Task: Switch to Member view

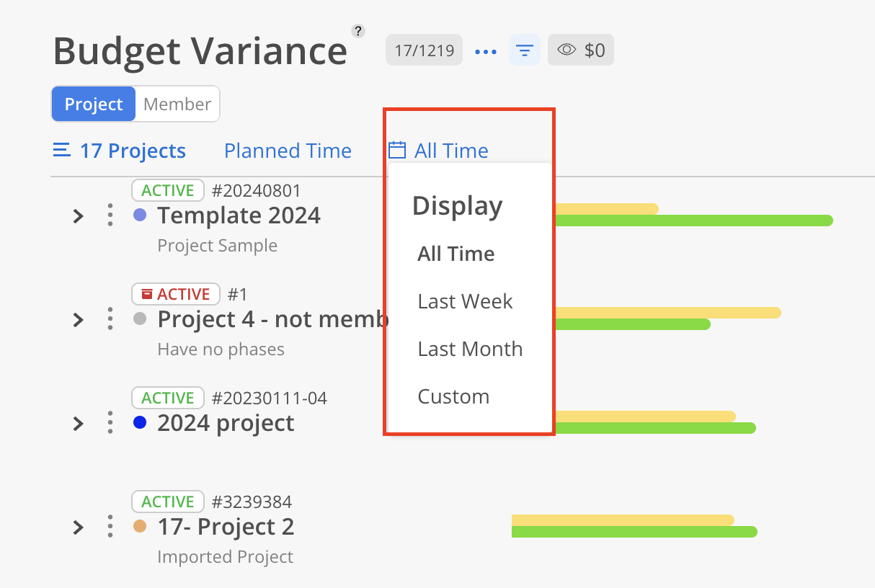Action: [177, 104]
